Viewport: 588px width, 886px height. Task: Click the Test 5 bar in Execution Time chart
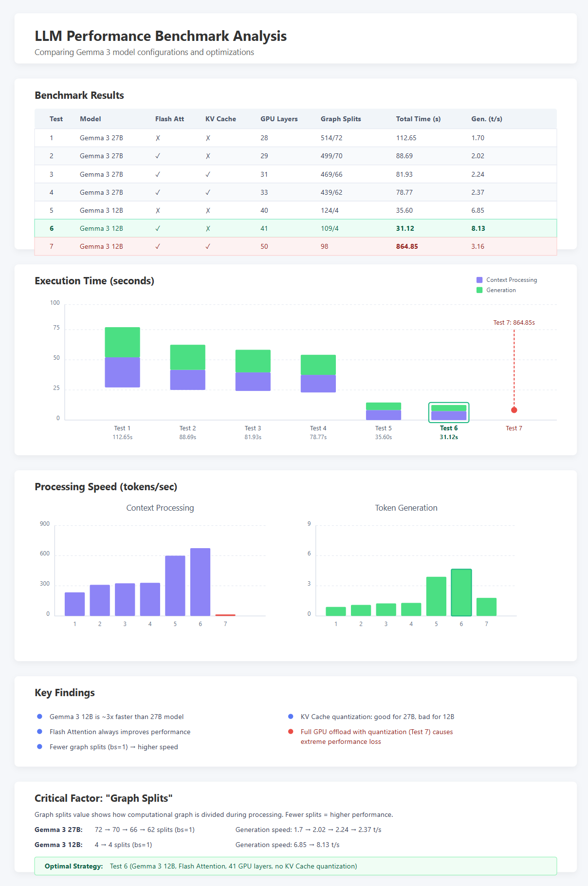pyautogui.click(x=384, y=411)
